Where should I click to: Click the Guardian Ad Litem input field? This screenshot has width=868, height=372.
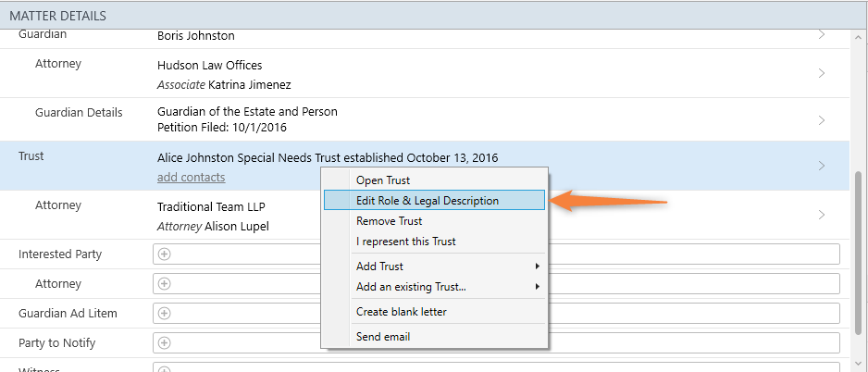click(497, 314)
